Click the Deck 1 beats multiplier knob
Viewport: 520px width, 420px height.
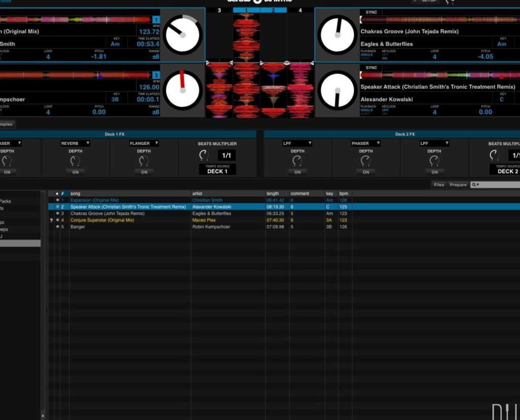click(204, 155)
